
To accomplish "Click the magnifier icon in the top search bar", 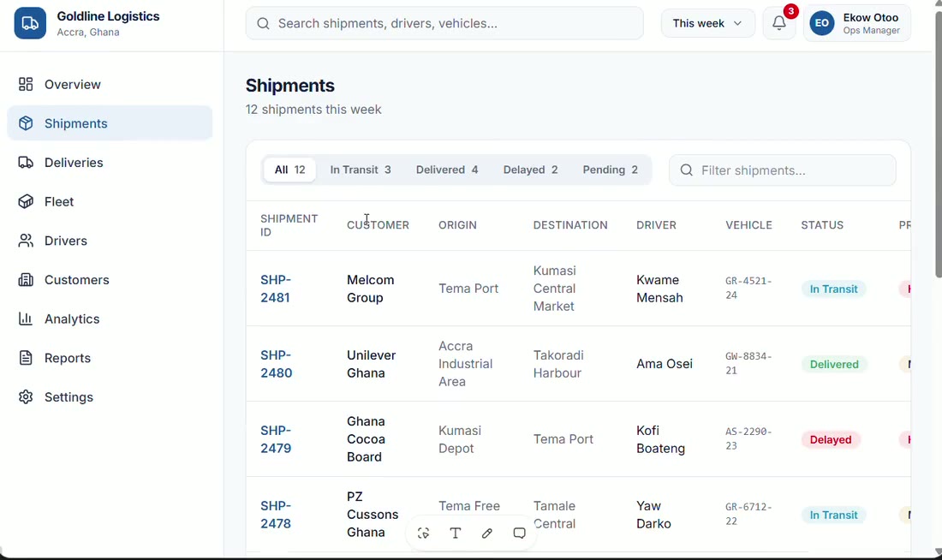I will click(263, 23).
